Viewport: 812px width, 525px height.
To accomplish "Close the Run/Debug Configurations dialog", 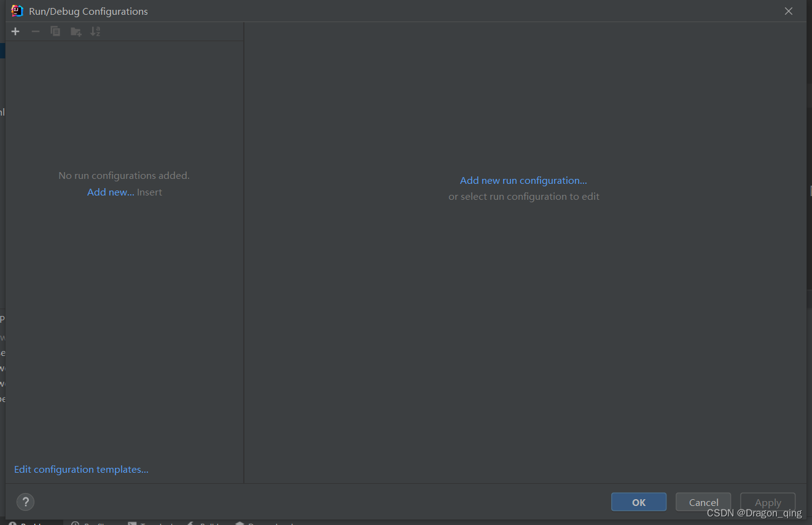I will (x=789, y=11).
